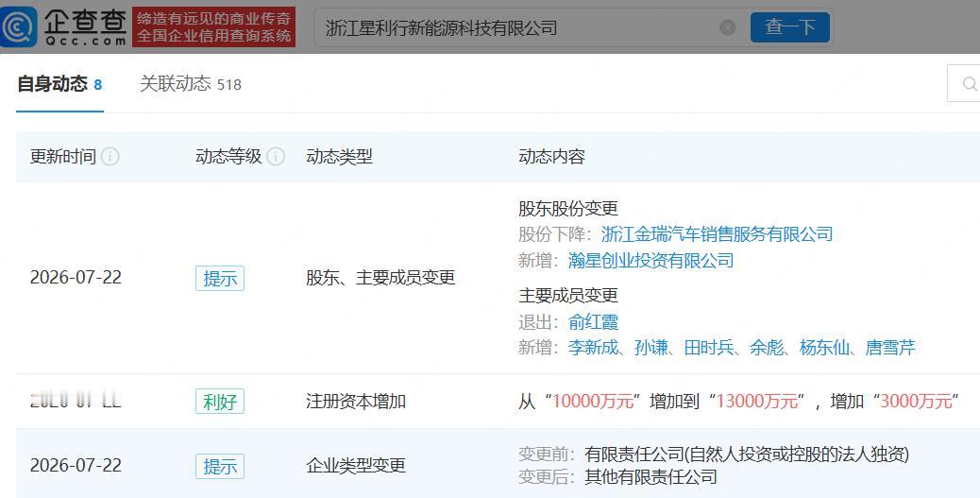The height and width of the screenshot is (498, 980).
Task: Click the info icon next to 更新时间
Action: click(110, 157)
